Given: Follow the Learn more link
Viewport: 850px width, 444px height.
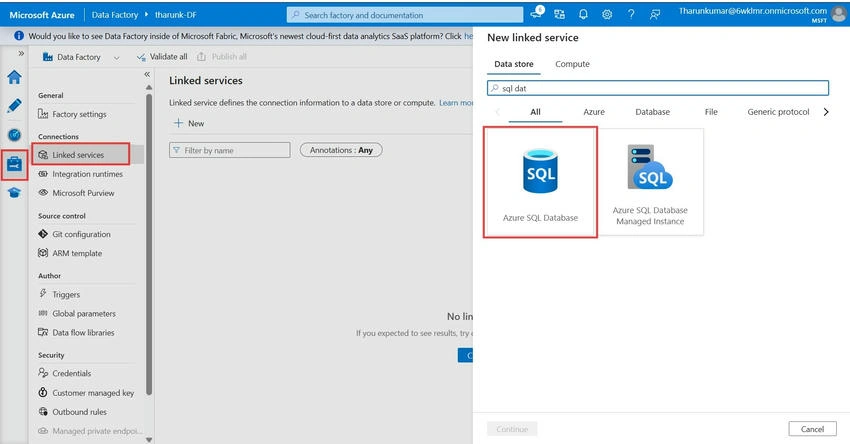Looking at the screenshot, I should click(456, 102).
